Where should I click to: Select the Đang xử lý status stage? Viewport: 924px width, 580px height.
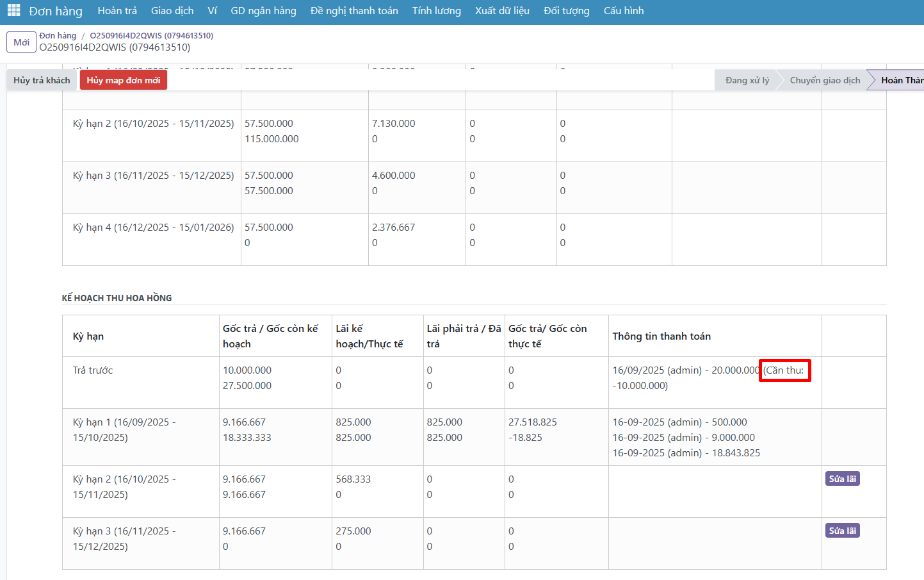(747, 80)
